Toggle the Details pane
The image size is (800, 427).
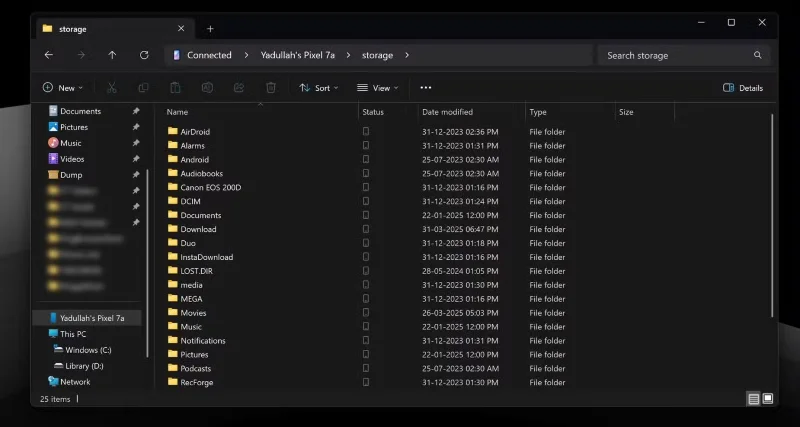pos(743,88)
